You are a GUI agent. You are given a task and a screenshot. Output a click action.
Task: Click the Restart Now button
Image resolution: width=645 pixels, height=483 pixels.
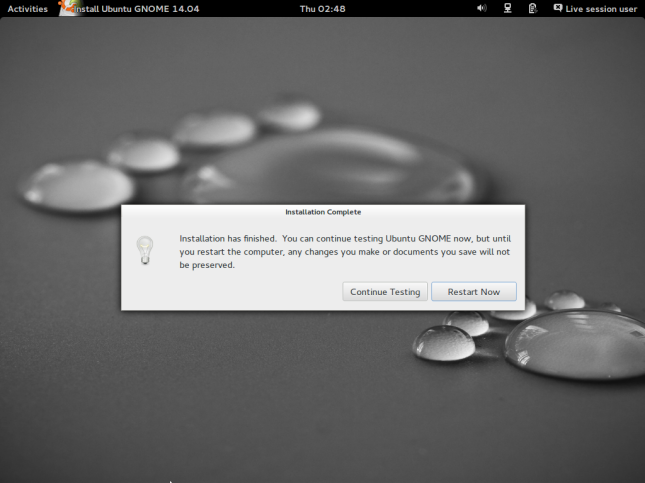473,292
